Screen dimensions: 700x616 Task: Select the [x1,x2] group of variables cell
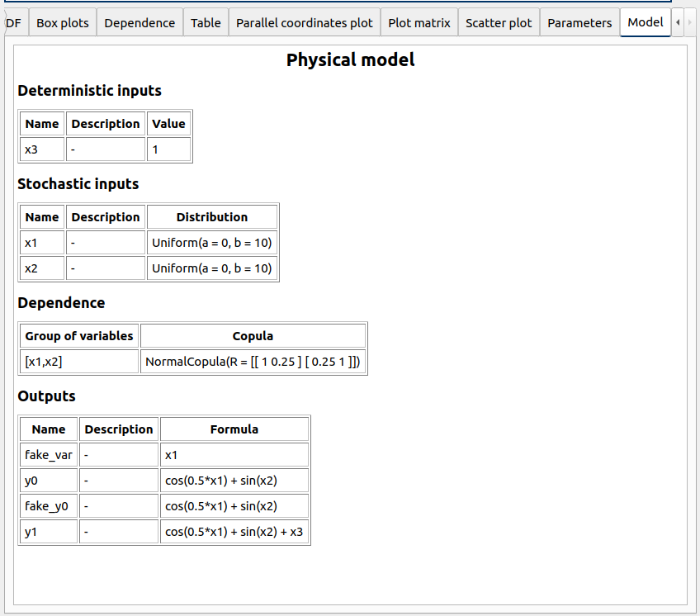pos(78,361)
